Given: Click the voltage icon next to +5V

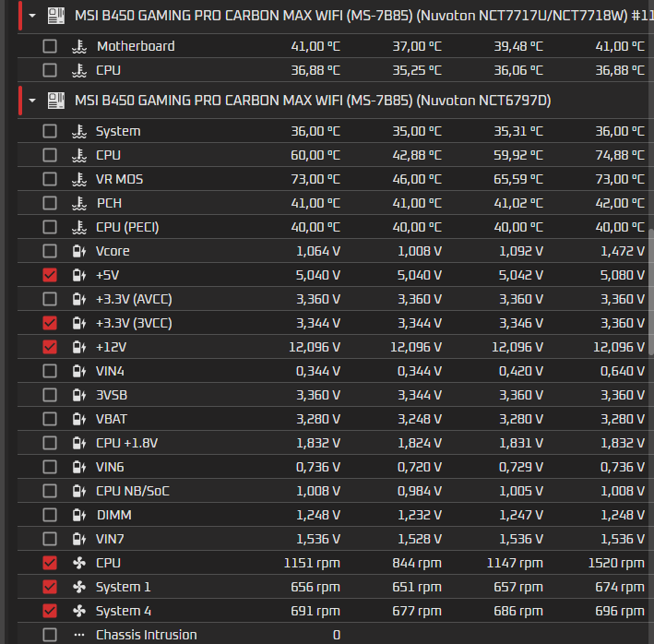Looking at the screenshot, I should pyautogui.click(x=79, y=275).
